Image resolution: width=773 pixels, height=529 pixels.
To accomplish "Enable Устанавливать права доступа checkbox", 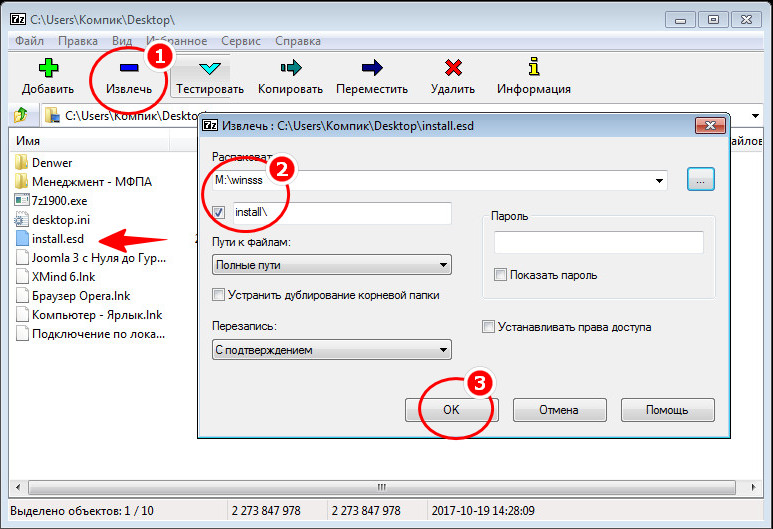I will (488, 327).
